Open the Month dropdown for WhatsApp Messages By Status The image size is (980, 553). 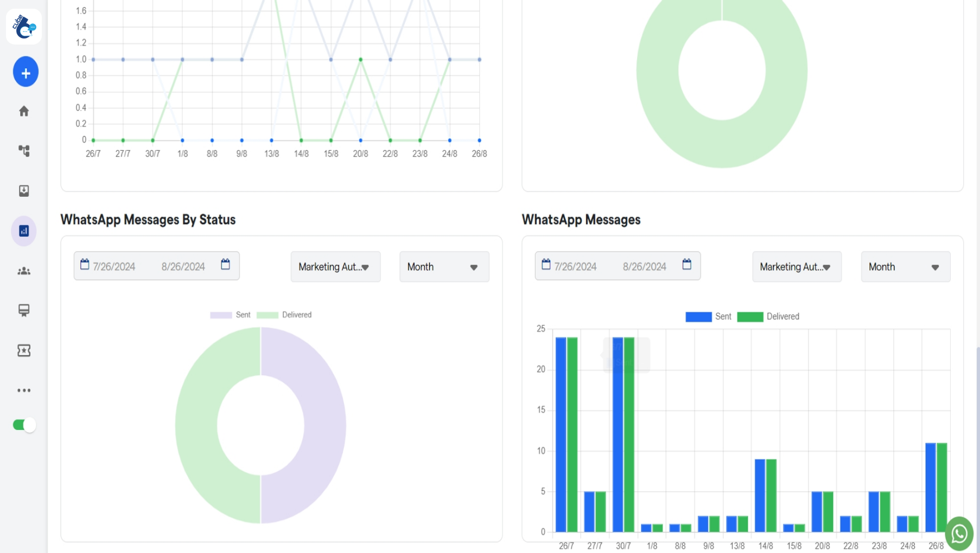coord(444,266)
